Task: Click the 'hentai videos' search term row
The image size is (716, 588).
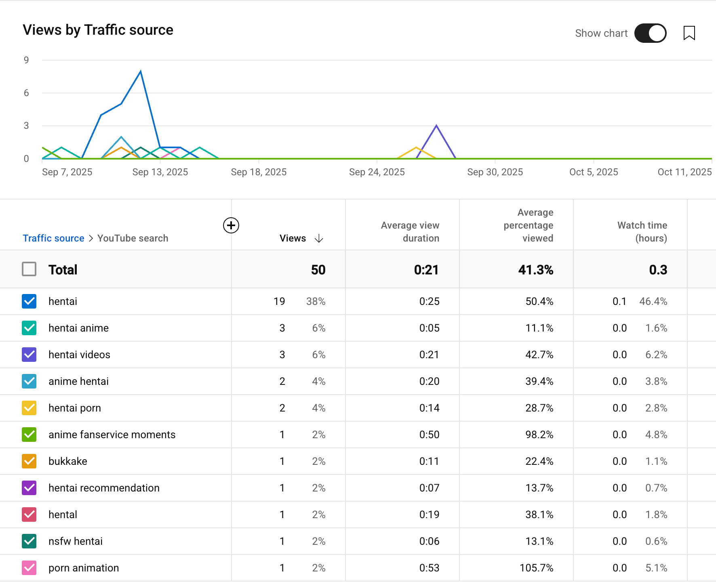Action: point(79,355)
